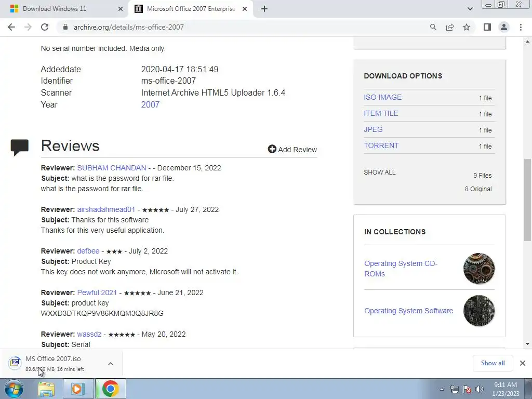Go back to the previous page

(11, 27)
